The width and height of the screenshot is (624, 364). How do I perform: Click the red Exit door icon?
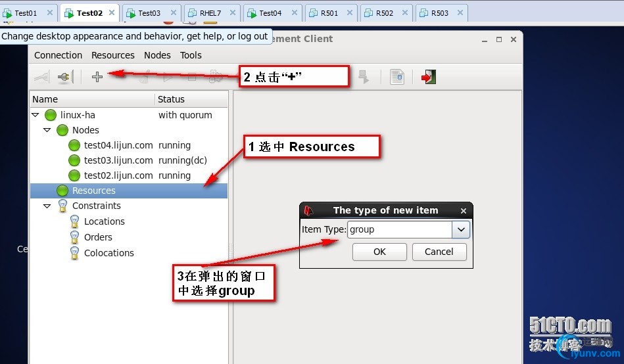pos(429,77)
